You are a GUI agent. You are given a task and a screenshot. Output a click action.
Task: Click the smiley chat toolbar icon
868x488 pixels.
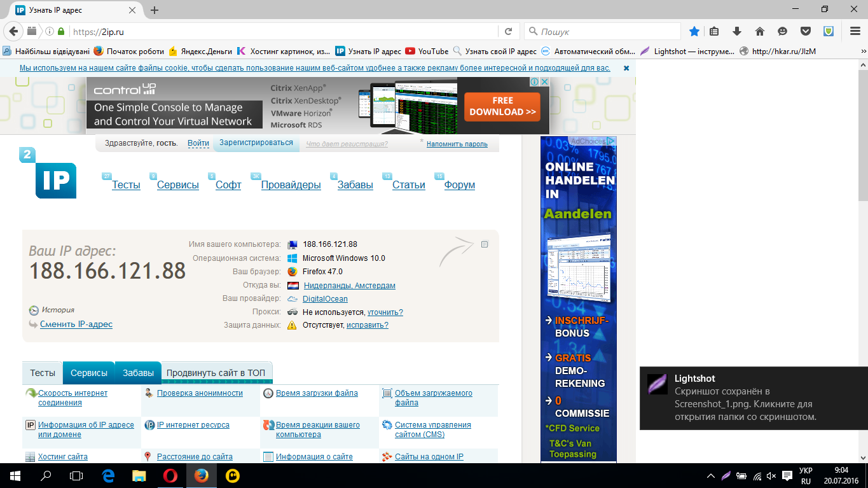click(x=782, y=31)
